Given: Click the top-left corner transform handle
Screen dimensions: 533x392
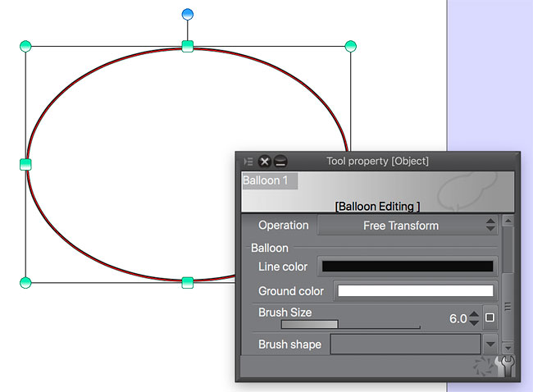Looking at the screenshot, I should point(25,46).
